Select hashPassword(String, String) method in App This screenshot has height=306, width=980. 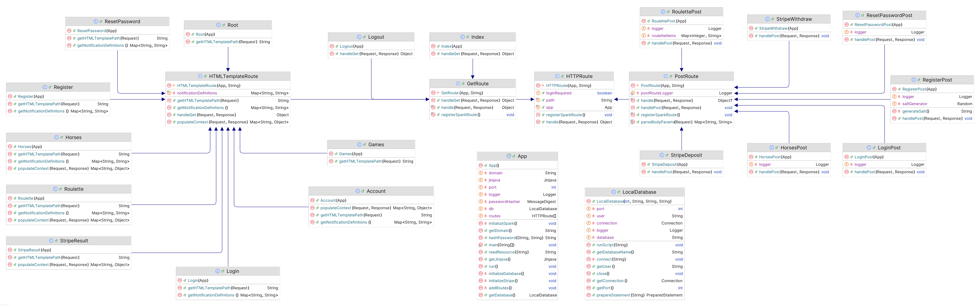click(517, 238)
